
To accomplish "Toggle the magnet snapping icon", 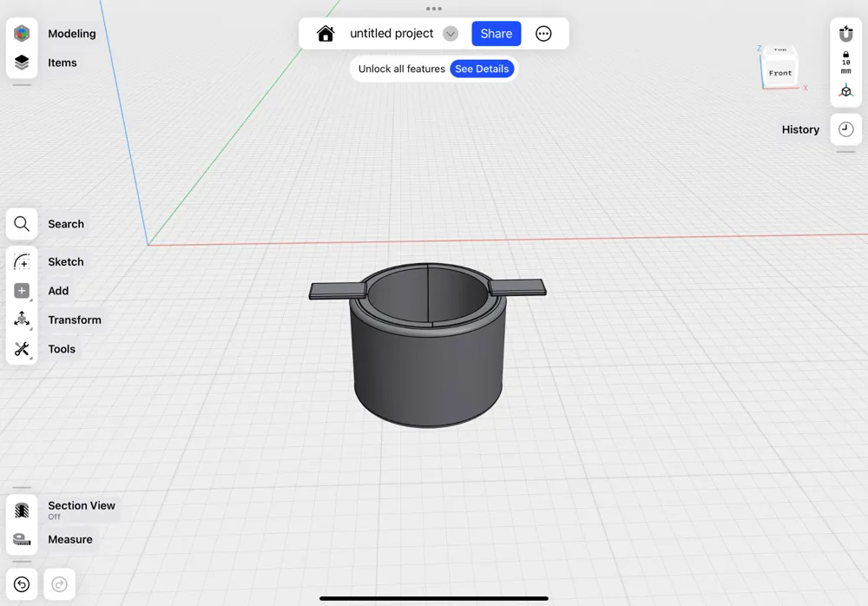I will point(845,34).
